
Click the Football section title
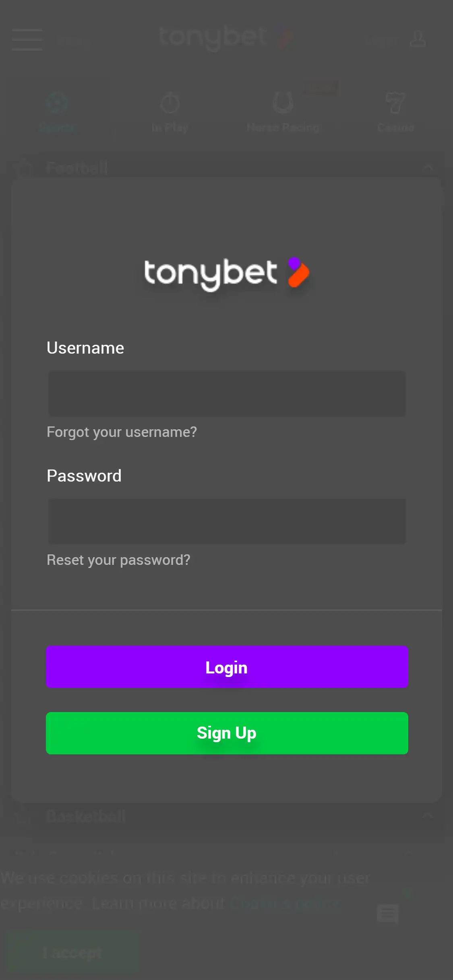[77, 167]
